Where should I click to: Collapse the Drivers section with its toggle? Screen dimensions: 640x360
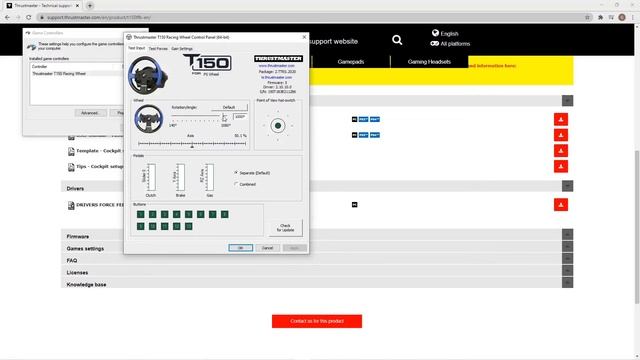[x=567, y=186]
